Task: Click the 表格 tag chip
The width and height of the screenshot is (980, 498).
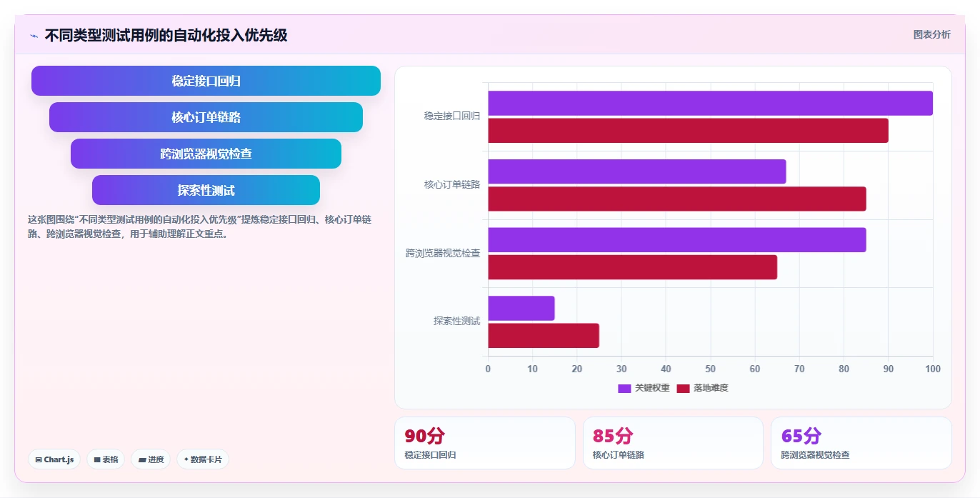Action: pyautogui.click(x=106, y=459)
